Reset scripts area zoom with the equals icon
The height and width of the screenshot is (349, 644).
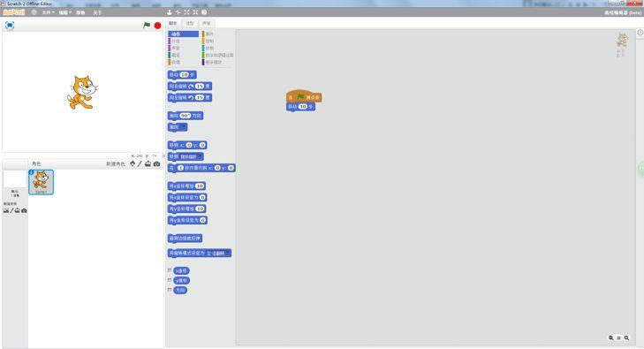(x=618, y=338)
